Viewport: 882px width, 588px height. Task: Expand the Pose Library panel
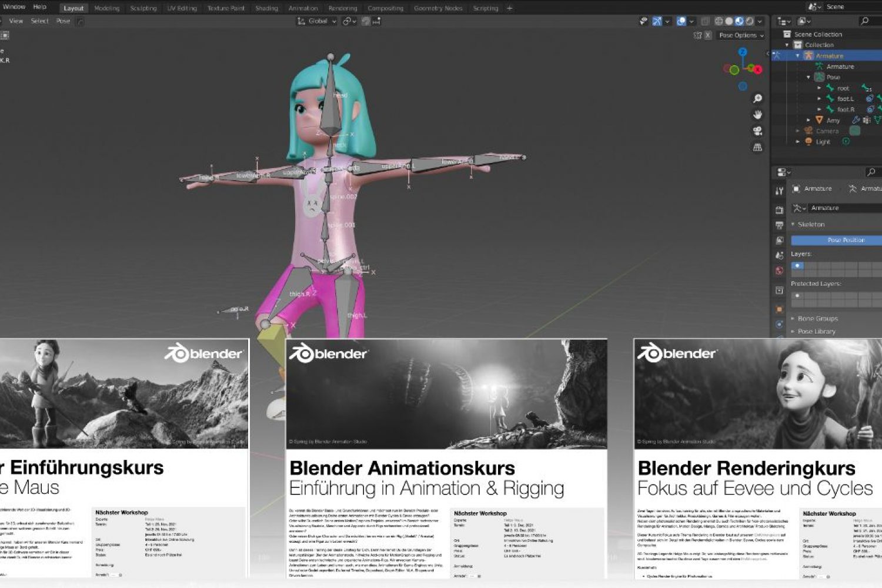pos(816,332)
